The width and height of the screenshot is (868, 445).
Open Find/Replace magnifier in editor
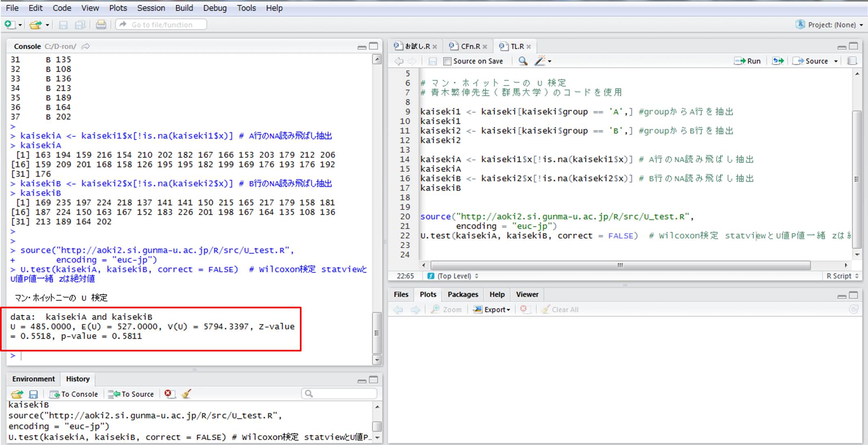pyautogui.click(x=523, y=61)
